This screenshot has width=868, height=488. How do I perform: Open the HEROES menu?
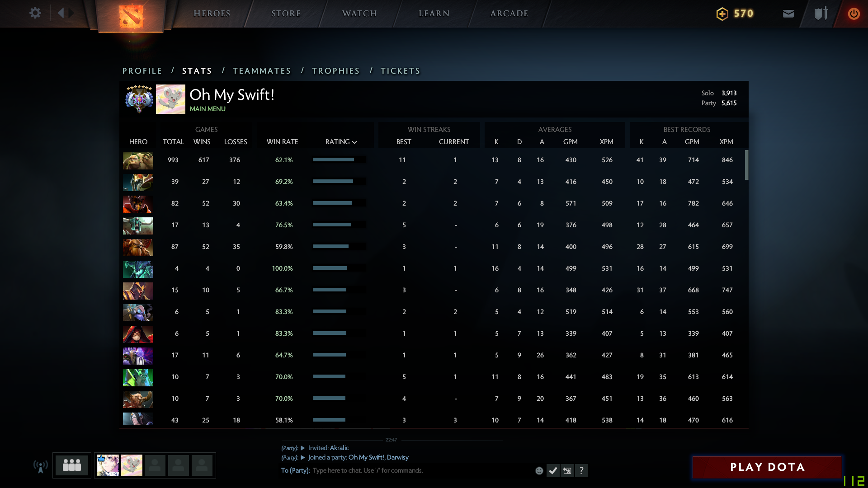tap(212, 14)
